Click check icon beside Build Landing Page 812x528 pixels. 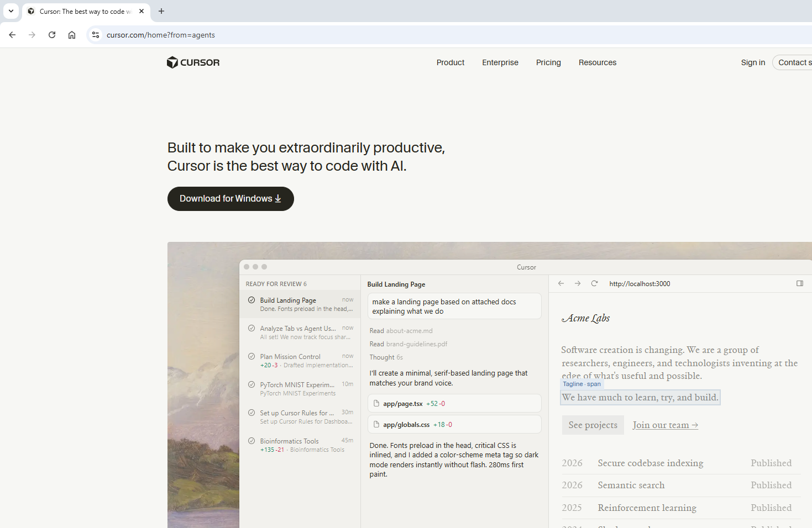(x=252, y=300)
